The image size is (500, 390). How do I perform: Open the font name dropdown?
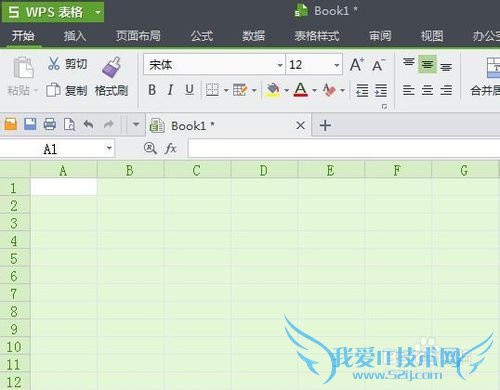(x=280, y=65)
